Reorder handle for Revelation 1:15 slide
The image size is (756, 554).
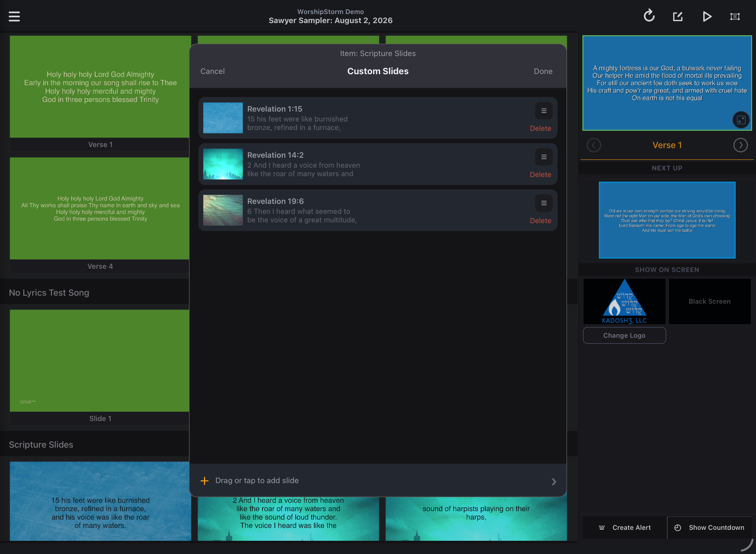pyautogui.click(x=544, y=111)
